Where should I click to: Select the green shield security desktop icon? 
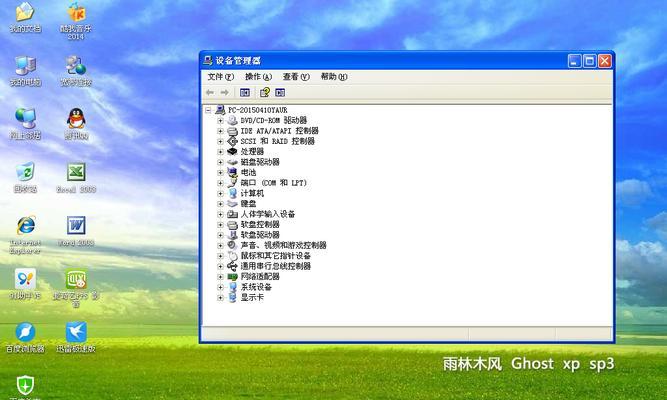tap(25, 386)
